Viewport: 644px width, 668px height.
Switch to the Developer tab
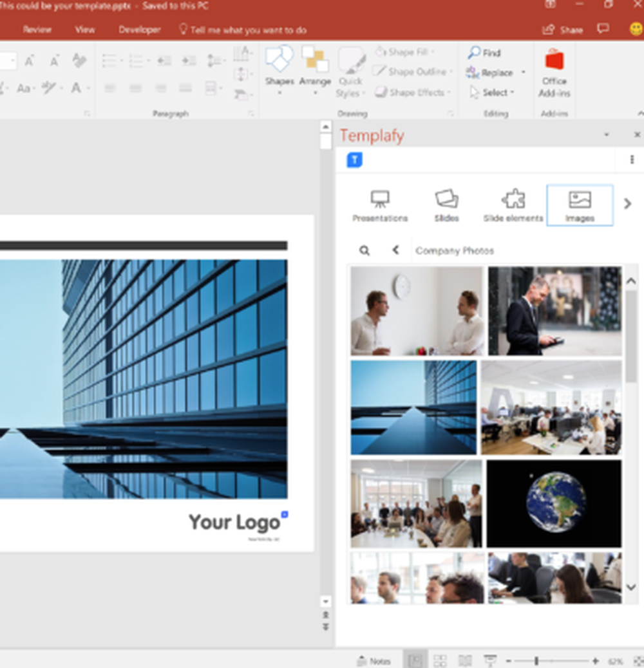[x=139, y=30]
